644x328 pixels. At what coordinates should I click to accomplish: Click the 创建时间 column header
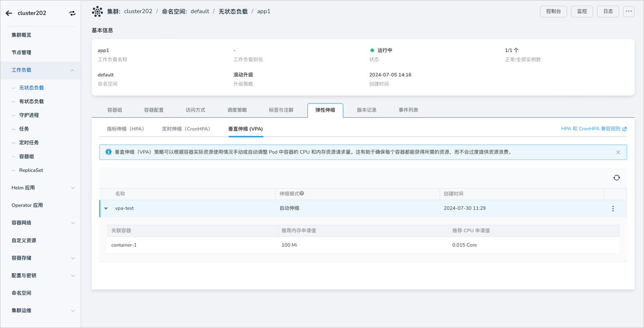point(453,194)
